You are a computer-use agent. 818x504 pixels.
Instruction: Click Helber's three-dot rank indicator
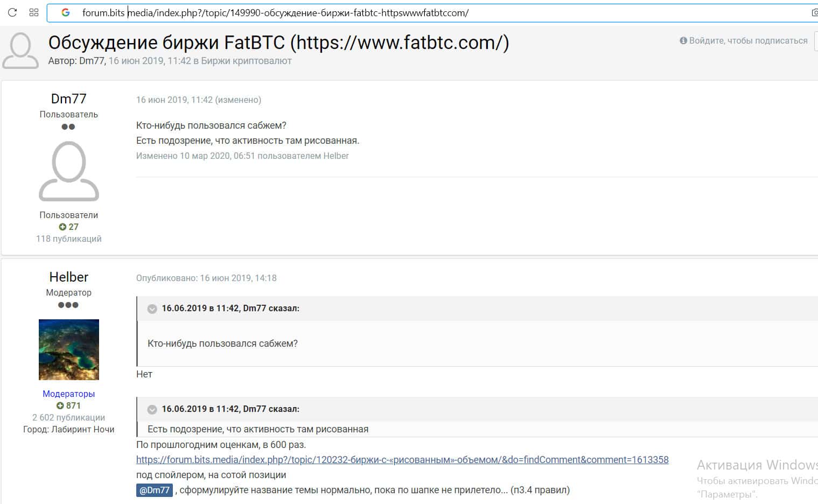(x=68, y=305)
